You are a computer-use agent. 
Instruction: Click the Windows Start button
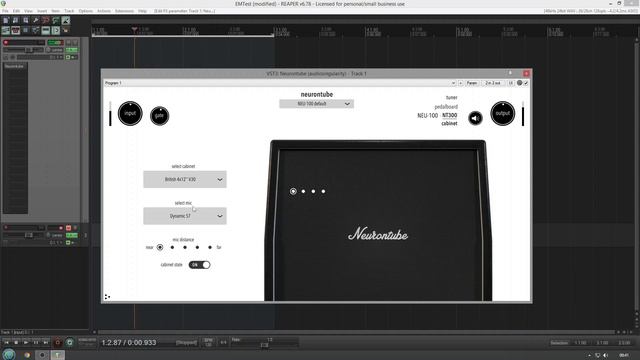point(9,355)
